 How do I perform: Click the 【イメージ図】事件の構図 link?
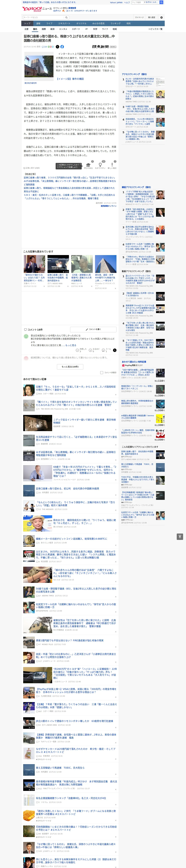(x=70, y=79)
